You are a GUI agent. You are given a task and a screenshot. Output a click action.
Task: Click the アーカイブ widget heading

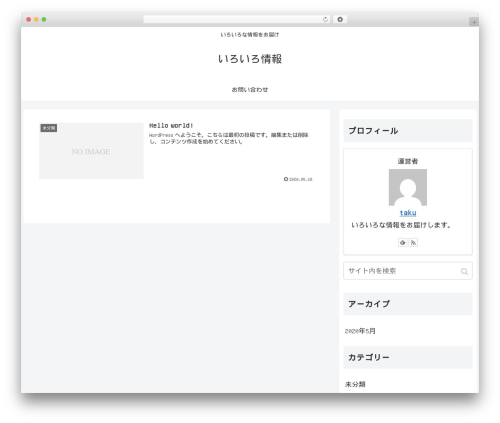(x=408, y=304)
